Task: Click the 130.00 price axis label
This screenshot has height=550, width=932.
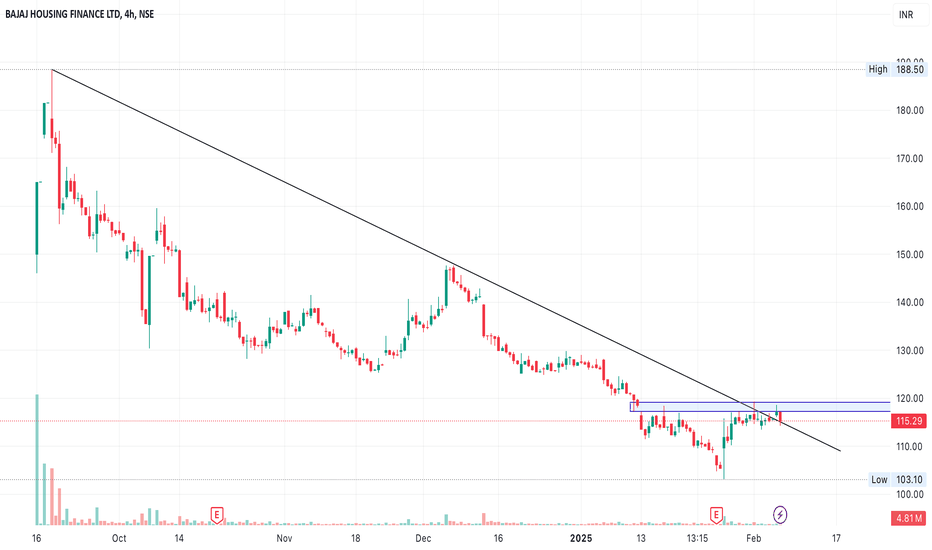Action: pyautogui.click(x=909, y=350)
